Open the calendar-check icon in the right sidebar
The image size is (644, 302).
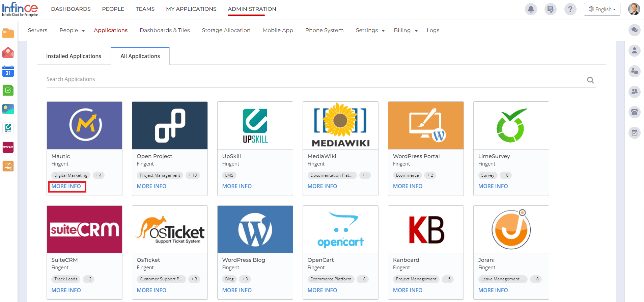pos(635,133)
